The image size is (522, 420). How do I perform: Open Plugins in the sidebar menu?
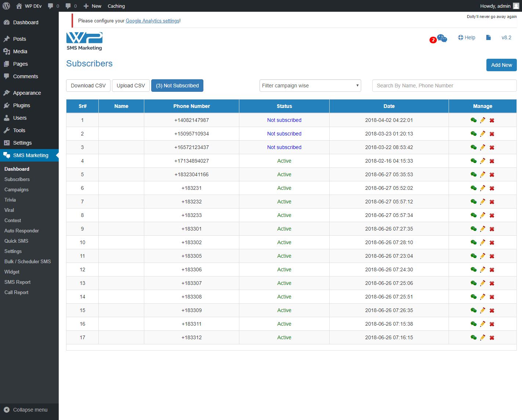click(x=22, y=105)
